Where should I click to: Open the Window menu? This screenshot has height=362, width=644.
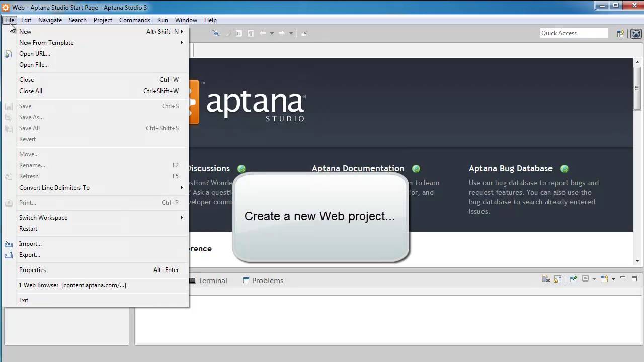[186, 20]
